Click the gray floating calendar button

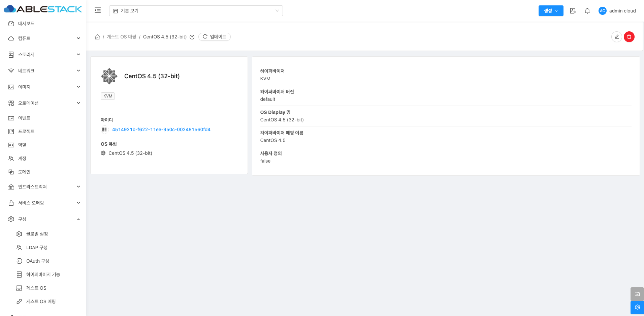click(x=637, y=294)
